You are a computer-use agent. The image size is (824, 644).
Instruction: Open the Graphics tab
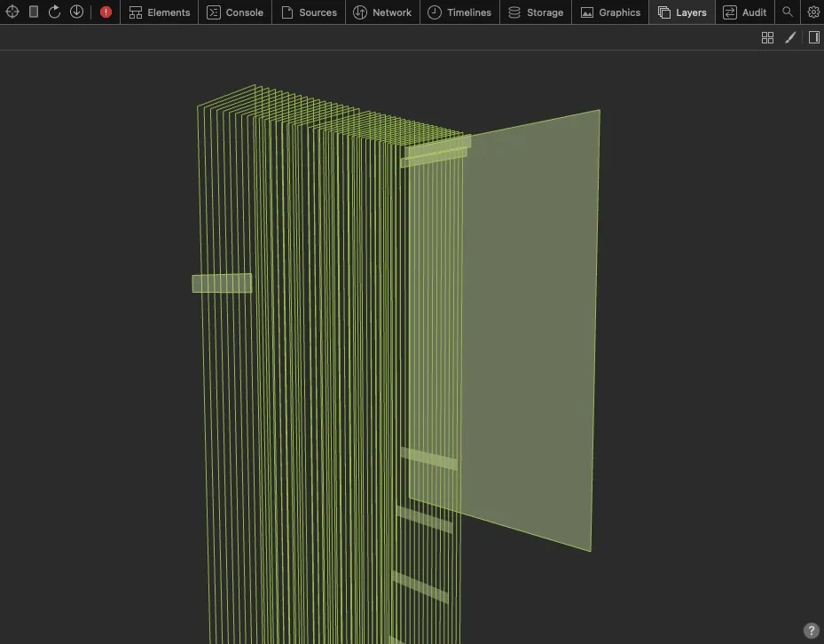click(610, 12)
